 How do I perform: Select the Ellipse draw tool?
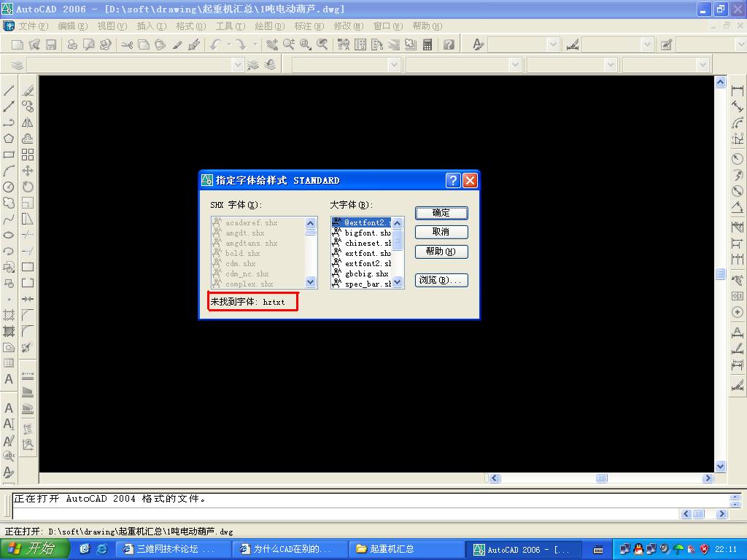point(9,235)
